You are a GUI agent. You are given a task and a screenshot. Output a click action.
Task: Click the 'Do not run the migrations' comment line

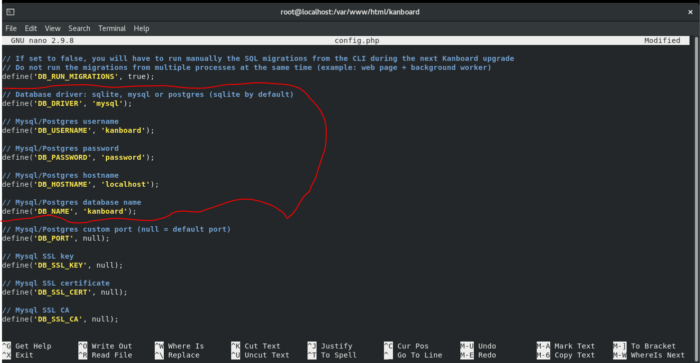[x=246, y=67]
